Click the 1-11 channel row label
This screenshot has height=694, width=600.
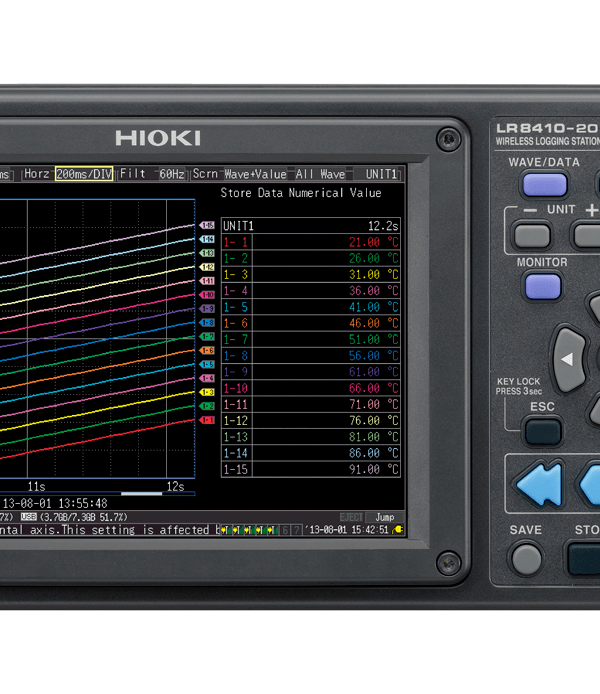pos(236,405)
